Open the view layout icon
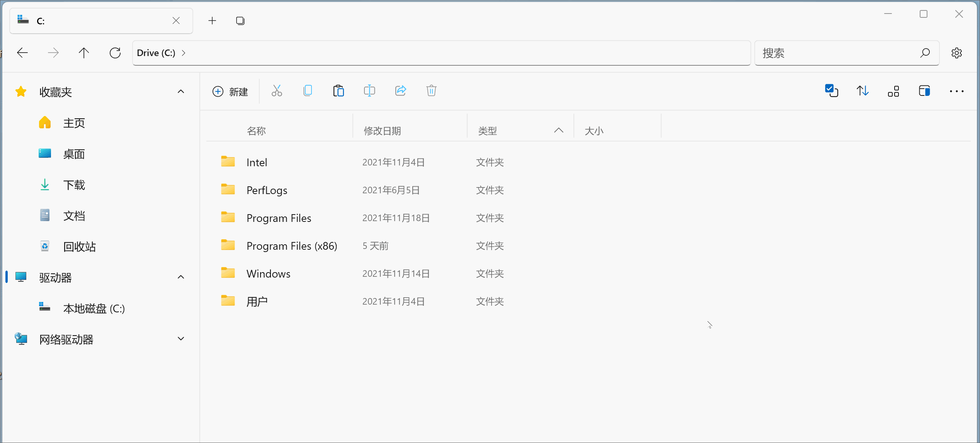980x443 pixels. tap(893, 91)
